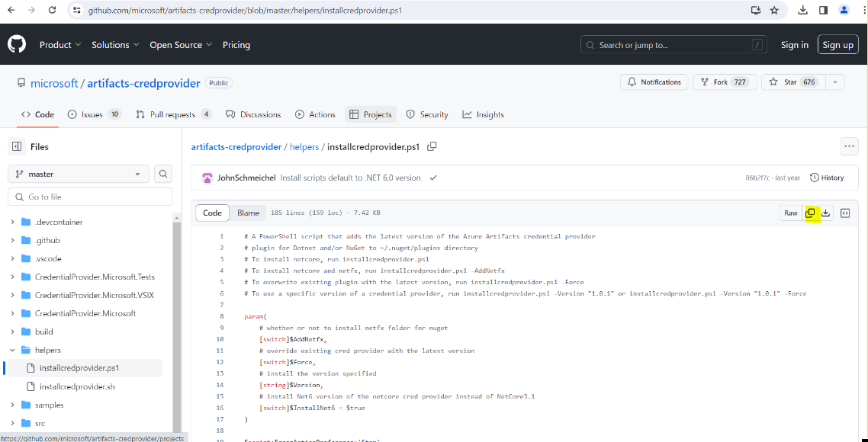The image size is (868, 442).
Task: Switch to Blame view
Action: point(248,213)
